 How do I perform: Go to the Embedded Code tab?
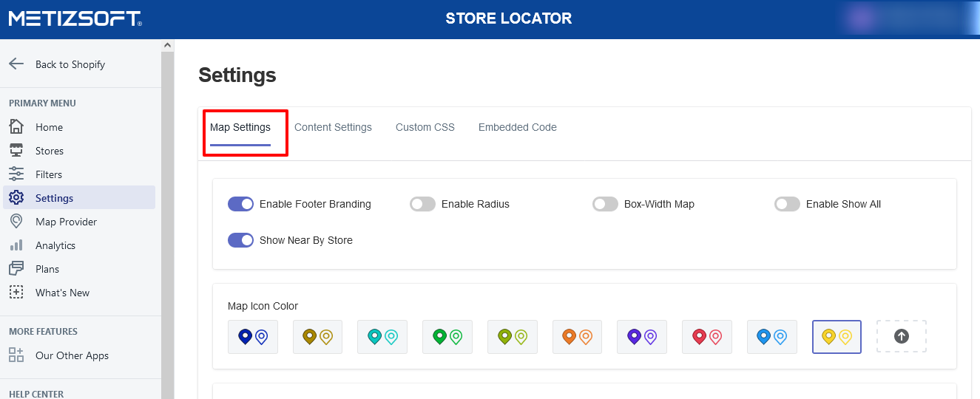(518, 127)
